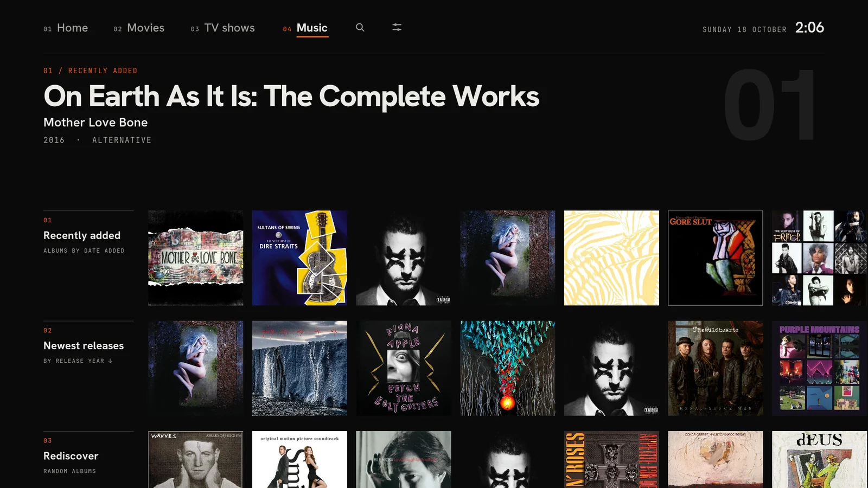Open Fiona Apple Fetch the Bolt Cutters
This screenshot has height=488, width=868.
coord(404,368)
